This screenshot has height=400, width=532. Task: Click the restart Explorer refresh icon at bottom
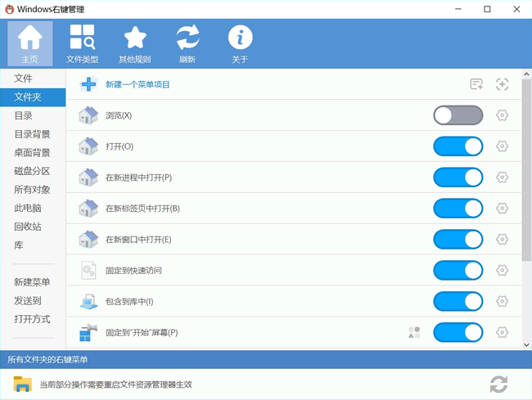tap(498, 384)
